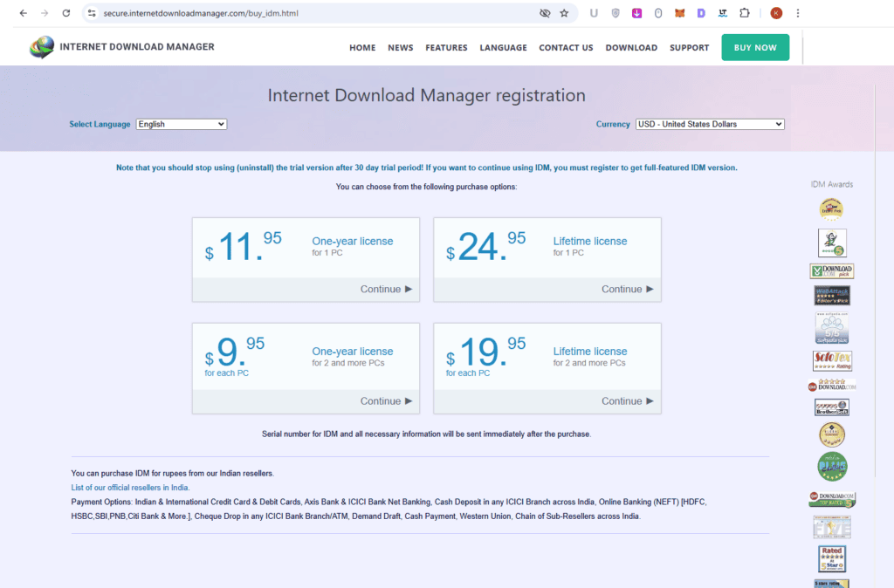Open list of official resellers in India

click(x=130, y=488)
